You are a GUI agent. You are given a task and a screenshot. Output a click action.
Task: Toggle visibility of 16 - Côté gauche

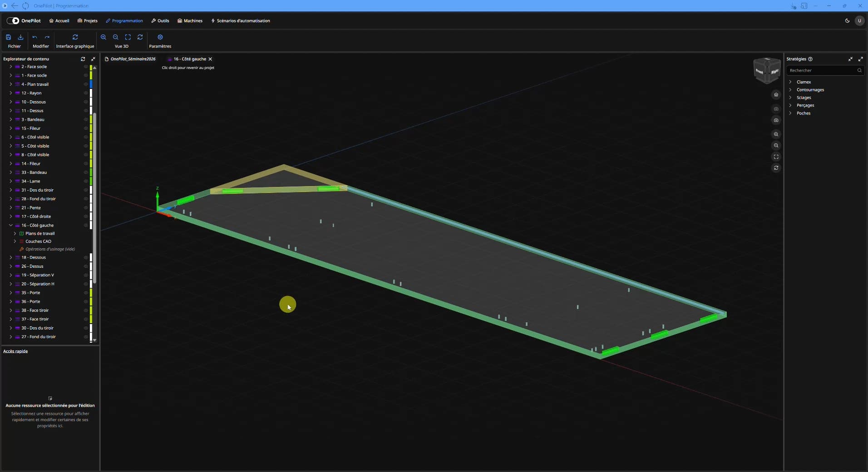coord(86,226)
